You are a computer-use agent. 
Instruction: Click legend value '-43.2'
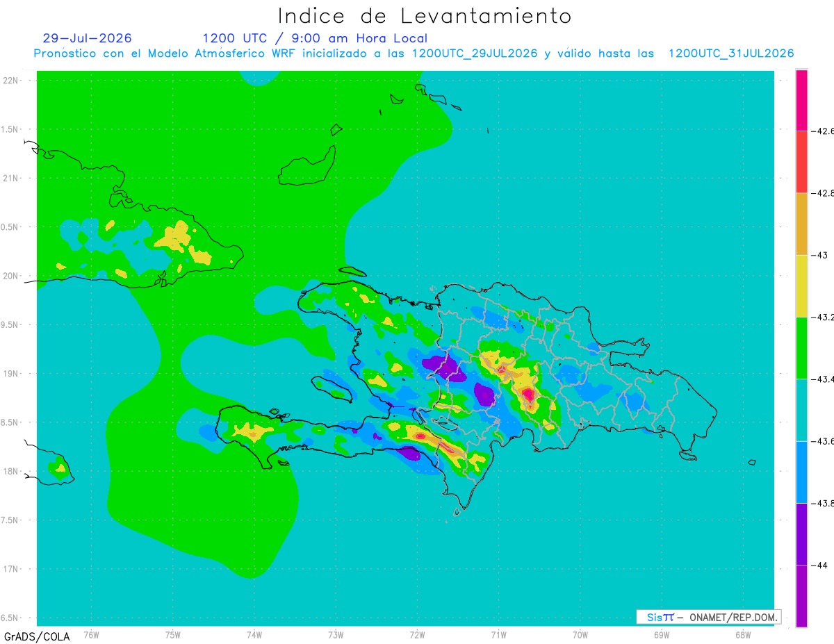pyautogui.click(x=823, y=317)
